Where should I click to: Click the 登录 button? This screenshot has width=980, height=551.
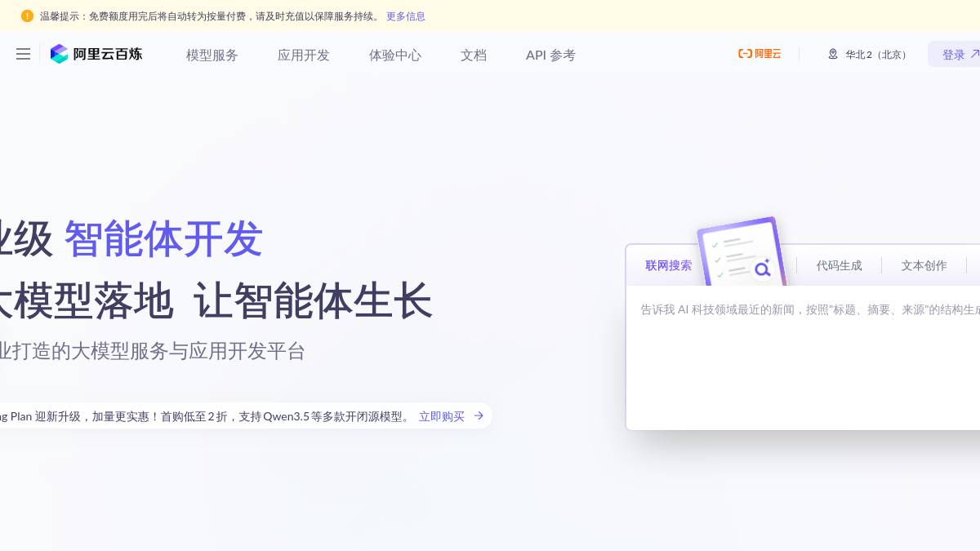pyautogui.click(x=953, y=54)
